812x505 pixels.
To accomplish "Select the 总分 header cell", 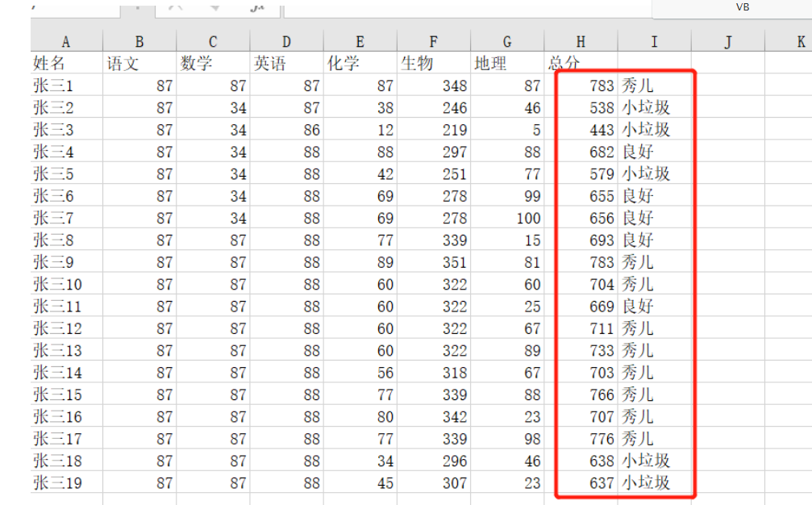I will [581, 63].
